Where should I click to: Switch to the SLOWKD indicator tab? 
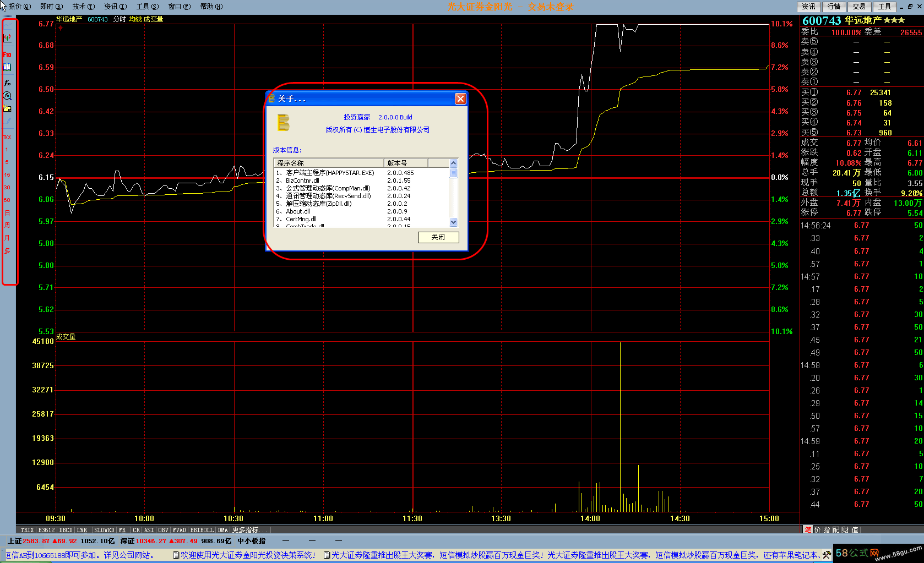pos(104,530)
